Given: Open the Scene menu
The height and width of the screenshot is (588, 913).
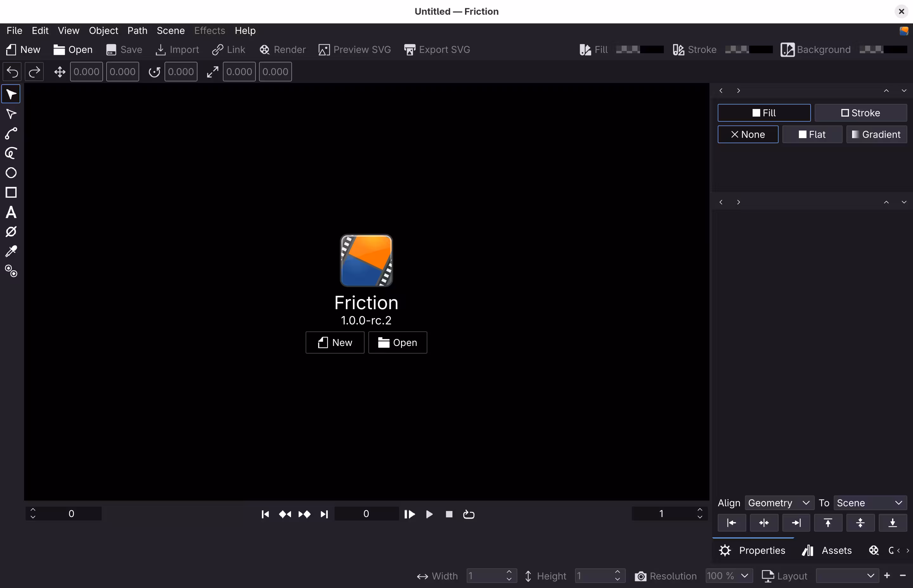Looking at the screenshot, I should coord(170,30).
